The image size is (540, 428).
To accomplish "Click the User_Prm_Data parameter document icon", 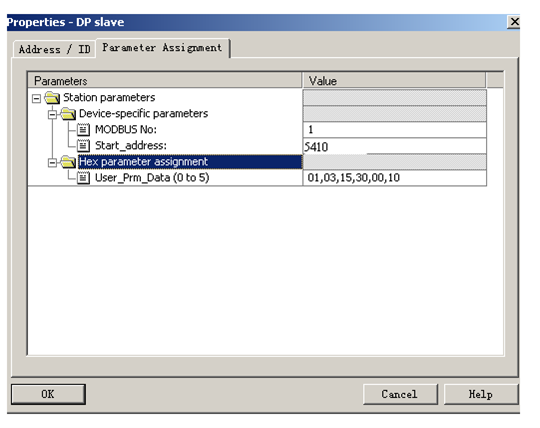I will tap(83, 178).
